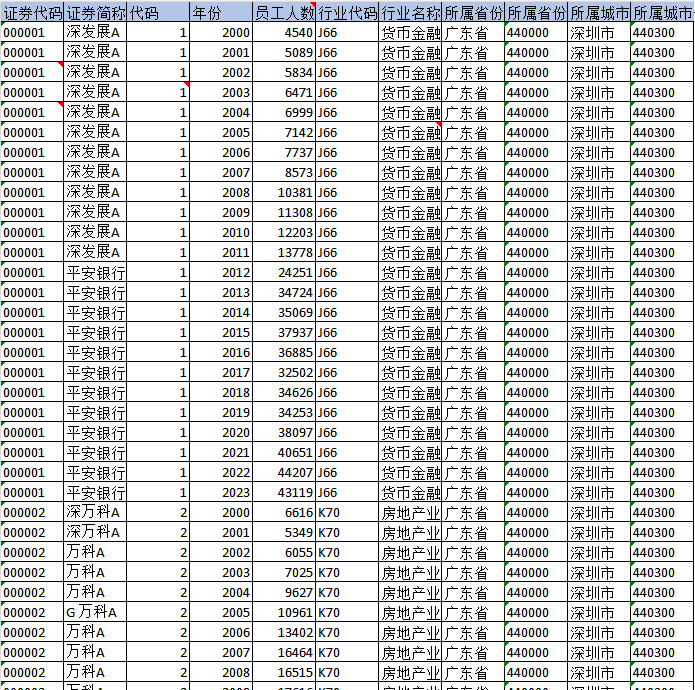This screenshot has height=690, width=695.
Task: Click the cell reading 11308
Action: (x=284, y=212)
